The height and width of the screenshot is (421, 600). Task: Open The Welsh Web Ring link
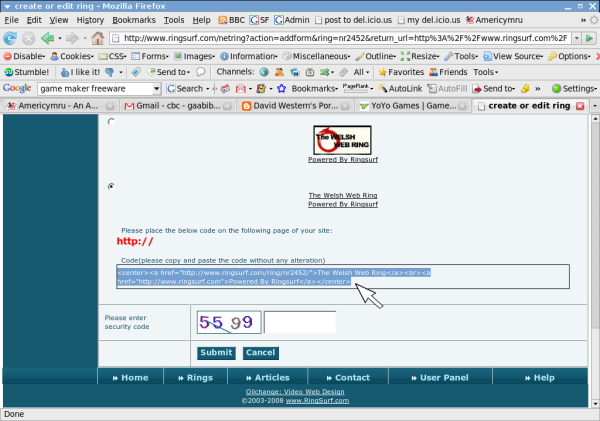point(343,195)
